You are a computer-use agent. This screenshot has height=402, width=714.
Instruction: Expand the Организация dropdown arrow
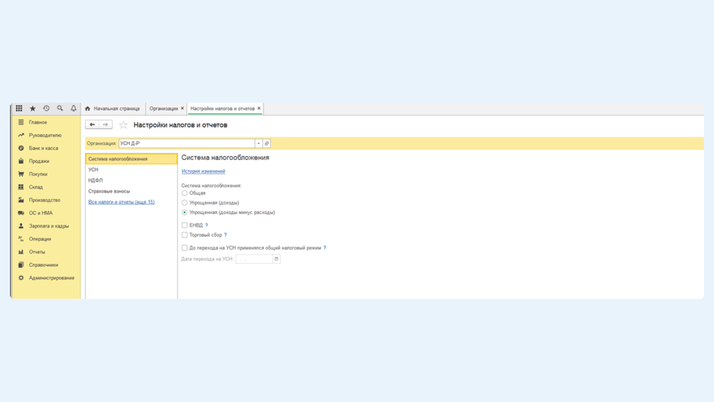[x=258, y=143]
